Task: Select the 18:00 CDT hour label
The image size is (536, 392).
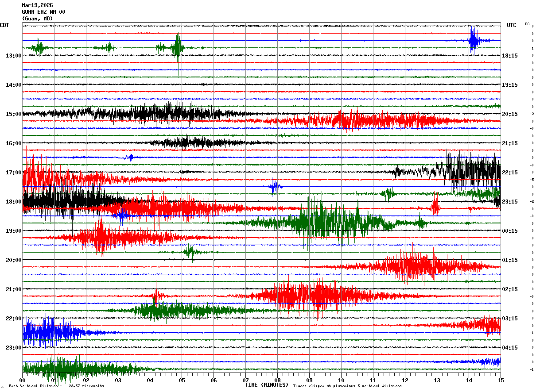Action: 14,202
